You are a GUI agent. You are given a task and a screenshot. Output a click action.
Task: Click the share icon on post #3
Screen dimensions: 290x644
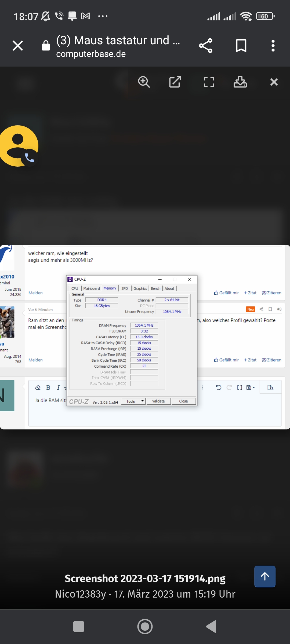[261, 309]
